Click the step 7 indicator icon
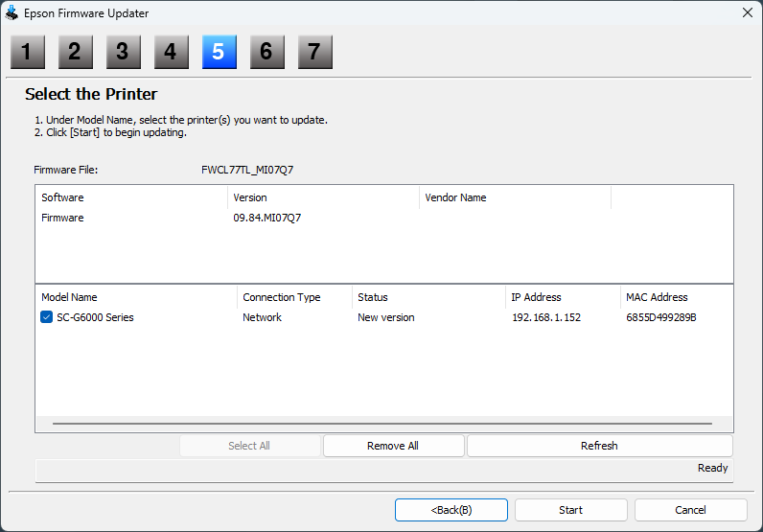Screen dimensions: 763x532 [315, 52]
